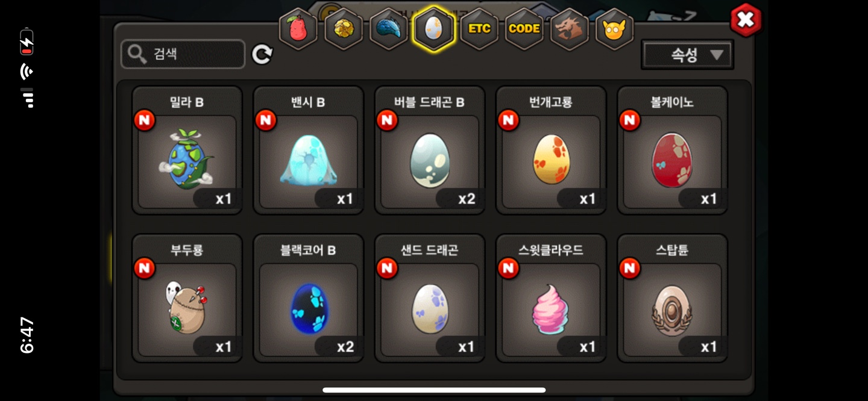
Task: Choose the 밴시 B cracked egg
Action: click(308, 151)
